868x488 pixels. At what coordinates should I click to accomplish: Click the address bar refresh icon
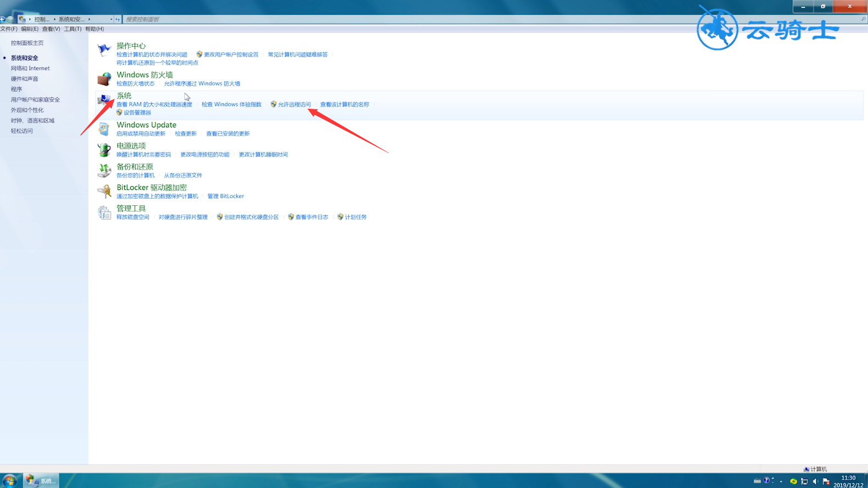[117, 19]
